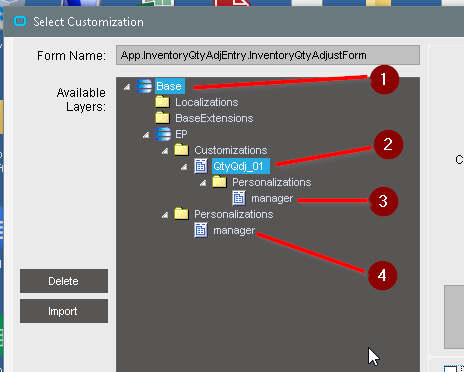Select the Customizations label
The width and height of the screenshot is (464, 372).
231,150
